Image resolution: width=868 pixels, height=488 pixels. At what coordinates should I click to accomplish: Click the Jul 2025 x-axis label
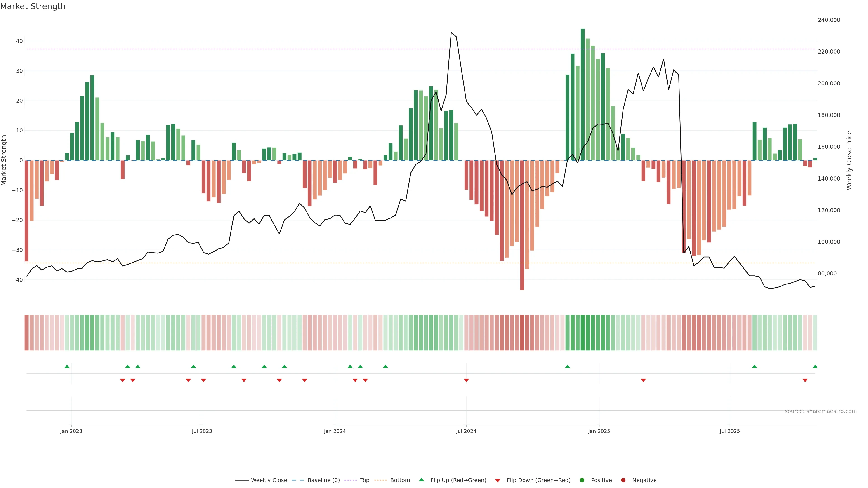[x=729, y=431]
